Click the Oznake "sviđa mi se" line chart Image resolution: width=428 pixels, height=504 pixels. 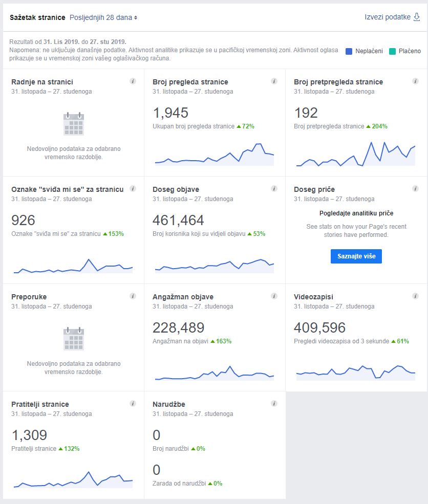[73, 266]
